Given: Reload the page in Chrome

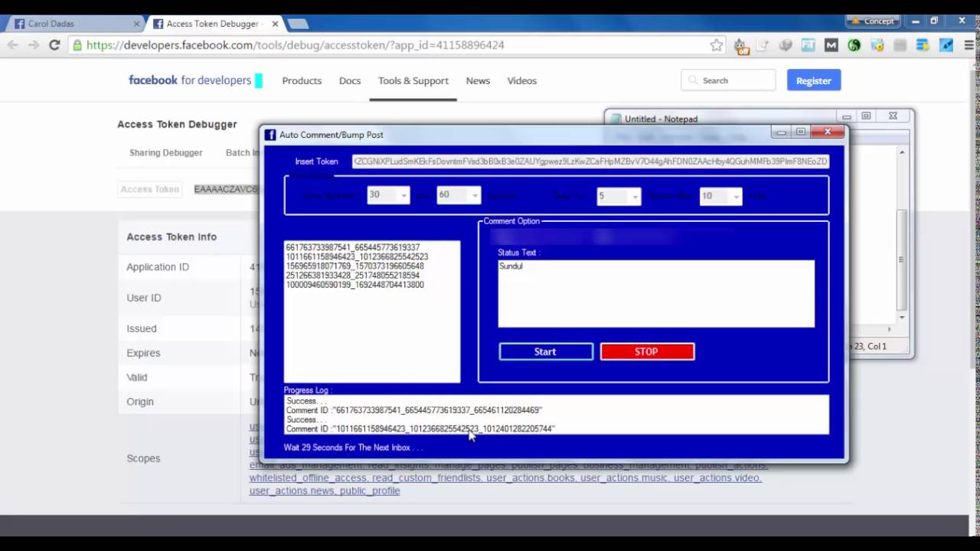Looking at the screenshot, I should tap(54, 45).
